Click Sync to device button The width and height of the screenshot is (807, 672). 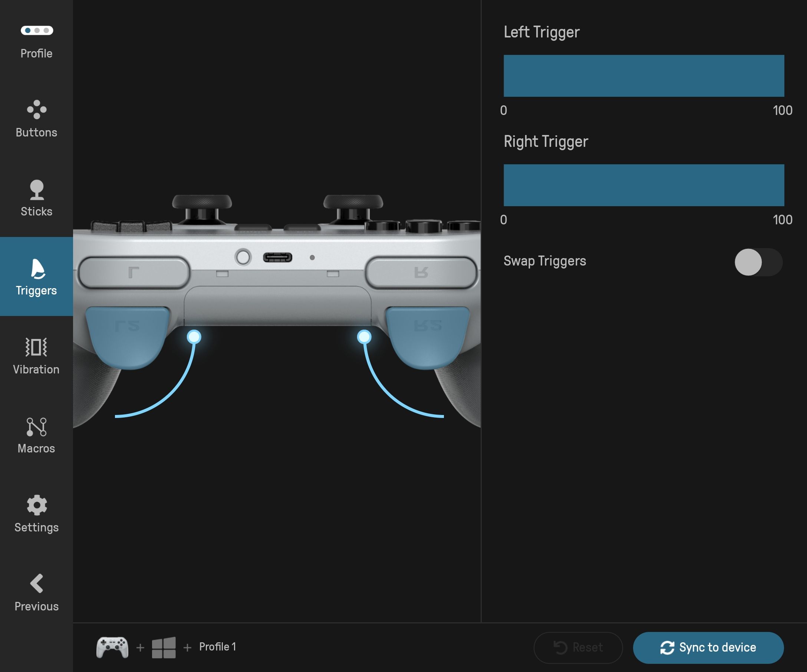coord(708,648)
